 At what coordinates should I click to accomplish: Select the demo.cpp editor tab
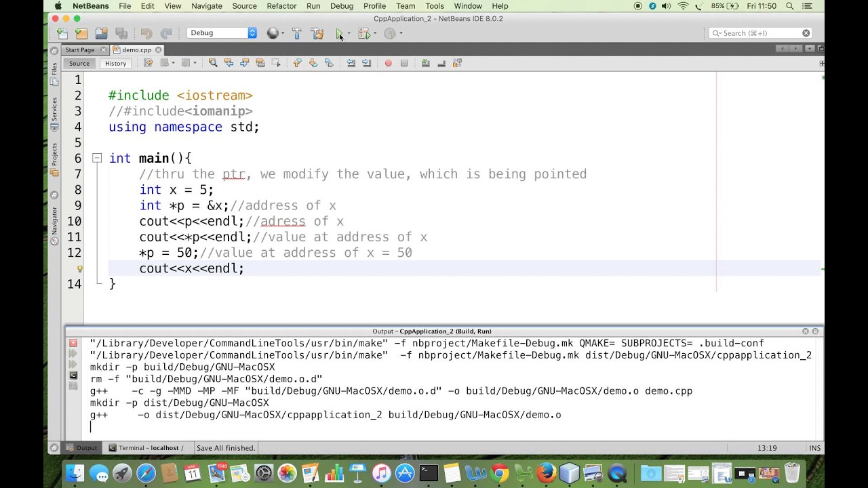tap(136, 49)
